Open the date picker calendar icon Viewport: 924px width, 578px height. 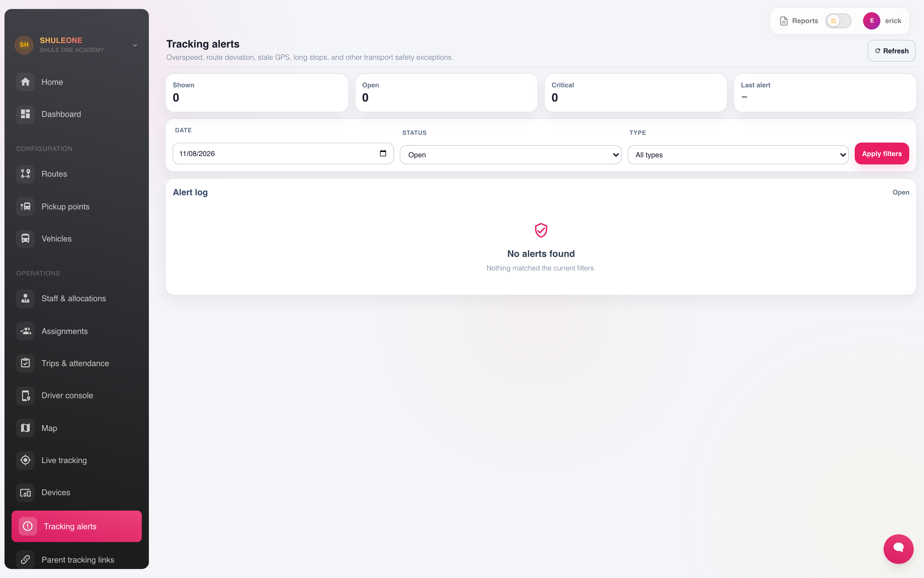click(x=383, y=153)
